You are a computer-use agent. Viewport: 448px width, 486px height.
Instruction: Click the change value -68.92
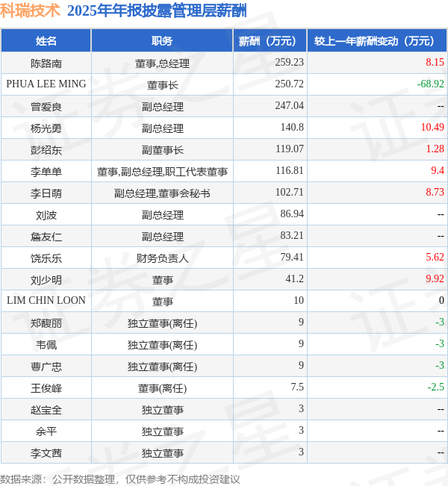pyautogui.click(x=431, y=84)
